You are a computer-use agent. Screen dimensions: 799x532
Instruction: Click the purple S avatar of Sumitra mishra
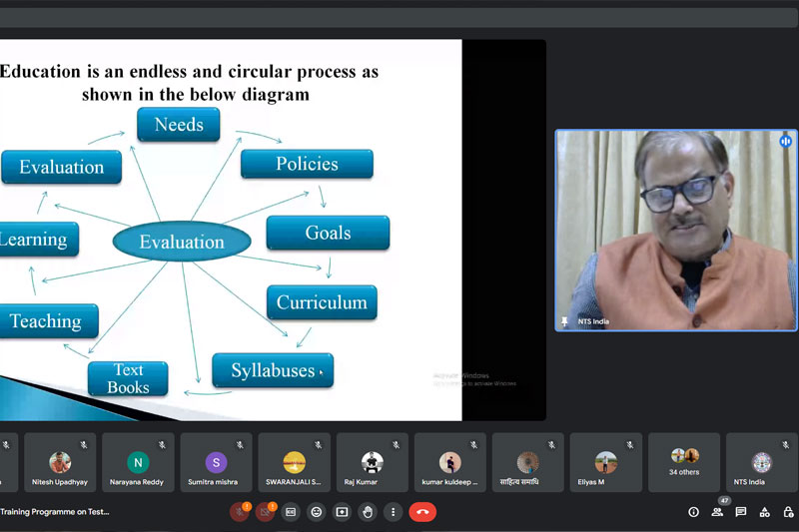point(216,462)
